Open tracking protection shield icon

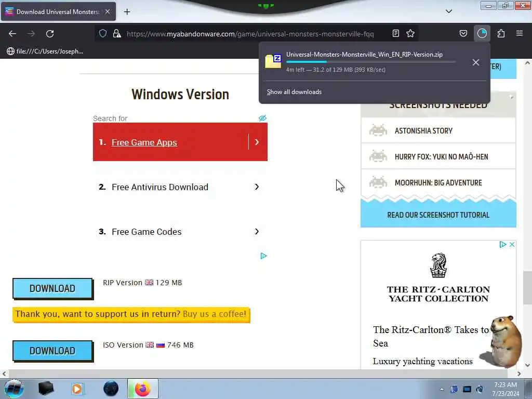pos(103,33)
